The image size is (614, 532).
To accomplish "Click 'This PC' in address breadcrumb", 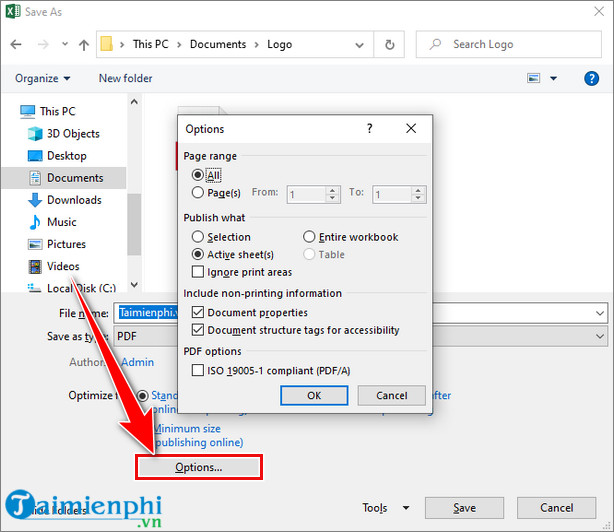I will pos(150,44).
